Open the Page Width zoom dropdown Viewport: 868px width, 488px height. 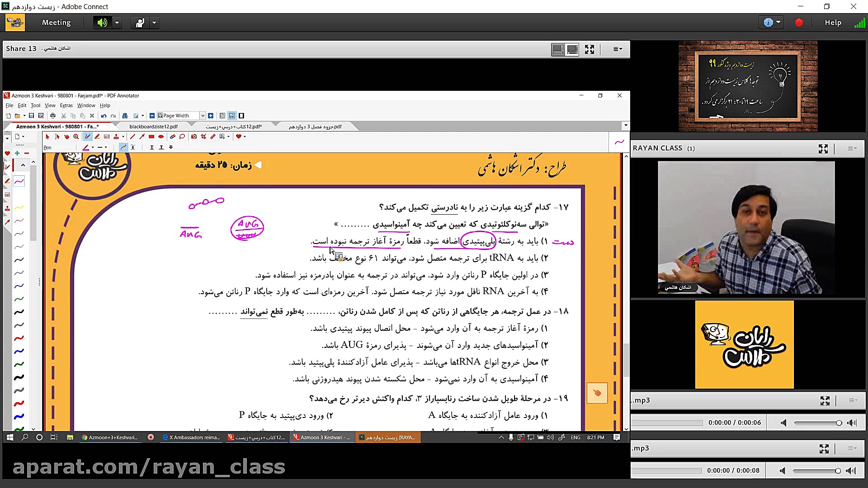[x=203, y=116]
